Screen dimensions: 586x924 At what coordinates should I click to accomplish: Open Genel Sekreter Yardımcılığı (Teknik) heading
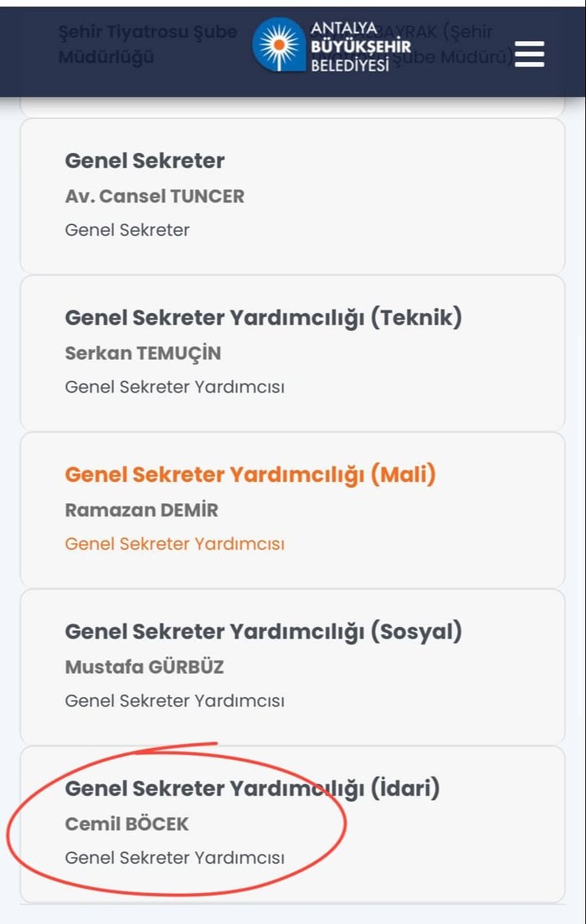pos(264,317)
